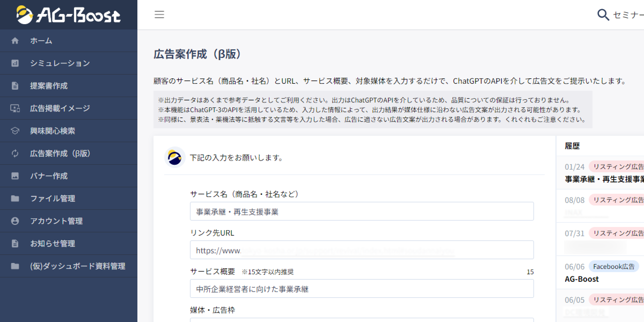Viewport: 644px width, 322px height.
Task: Click the 広告掲載イメージ monitor icon
Action: [15, 108]
